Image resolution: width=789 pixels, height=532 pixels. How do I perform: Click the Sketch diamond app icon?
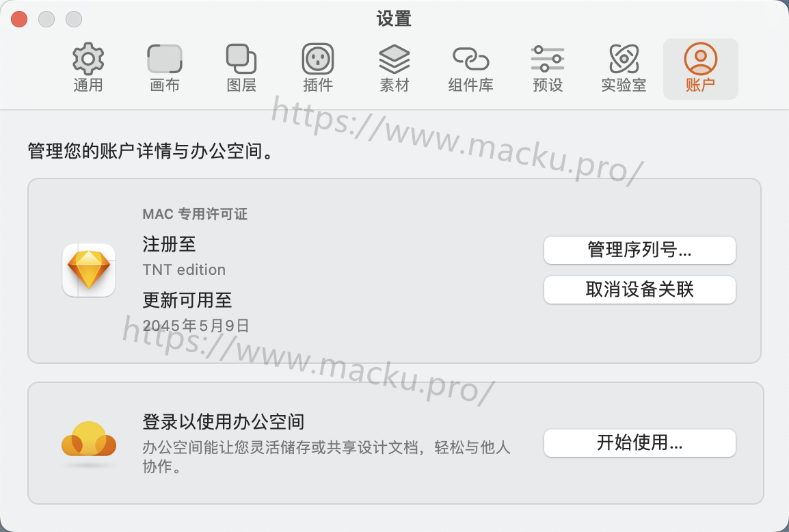[x=89, y=270]
